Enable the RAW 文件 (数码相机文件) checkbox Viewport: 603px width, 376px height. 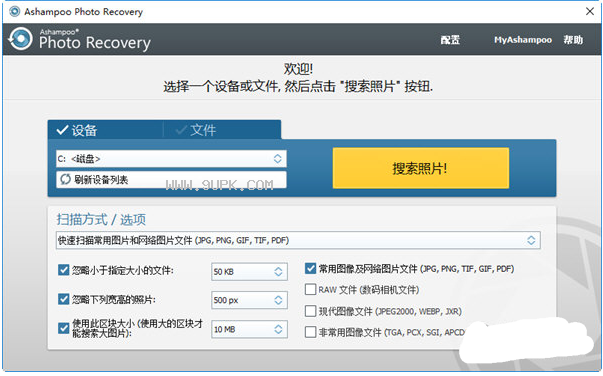(x=310, y=289)
